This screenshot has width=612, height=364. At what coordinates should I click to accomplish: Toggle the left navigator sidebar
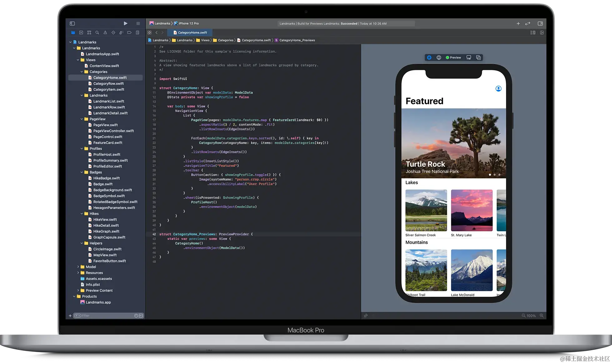click(72, 23)
